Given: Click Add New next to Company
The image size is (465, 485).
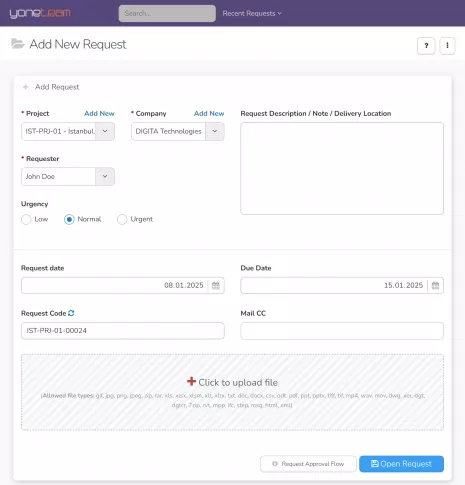Looking at the screenshot, I should [209, 113].
